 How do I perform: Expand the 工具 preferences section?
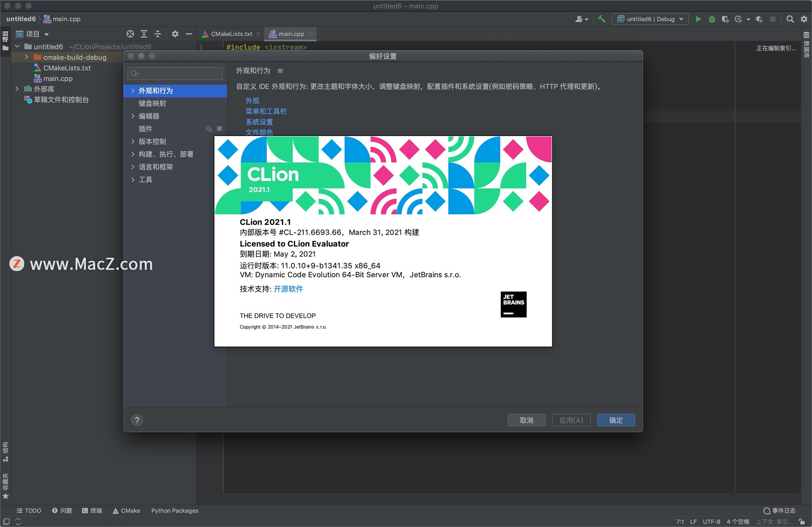tap(133, 179)
